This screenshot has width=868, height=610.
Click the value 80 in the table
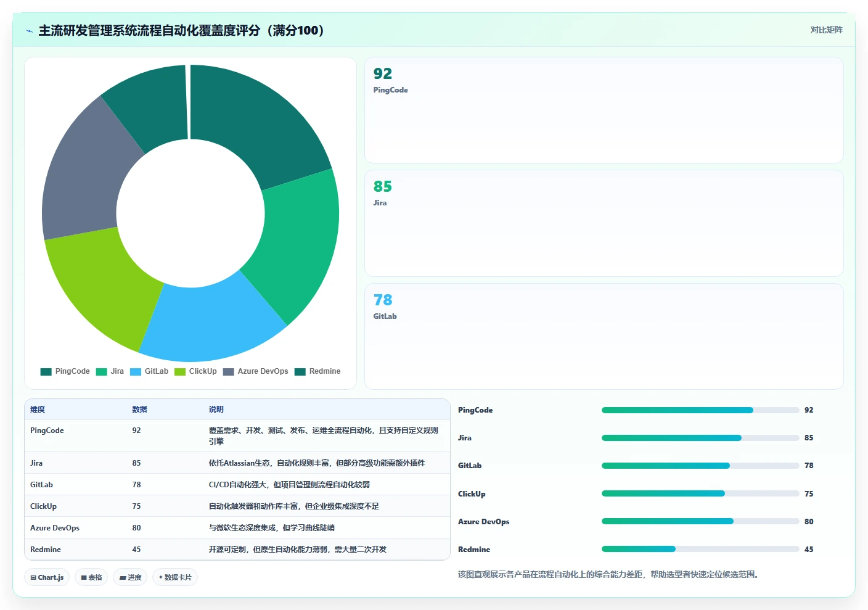136,528
